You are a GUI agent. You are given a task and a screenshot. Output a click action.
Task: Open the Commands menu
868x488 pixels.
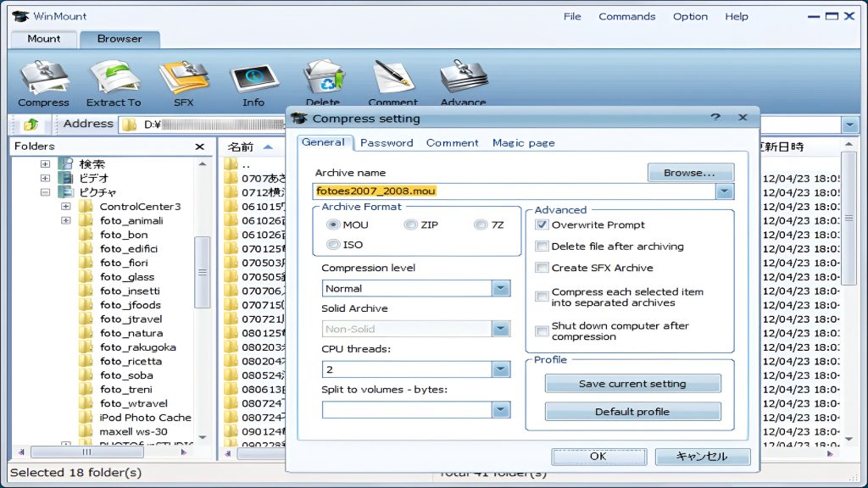point(626,17)
